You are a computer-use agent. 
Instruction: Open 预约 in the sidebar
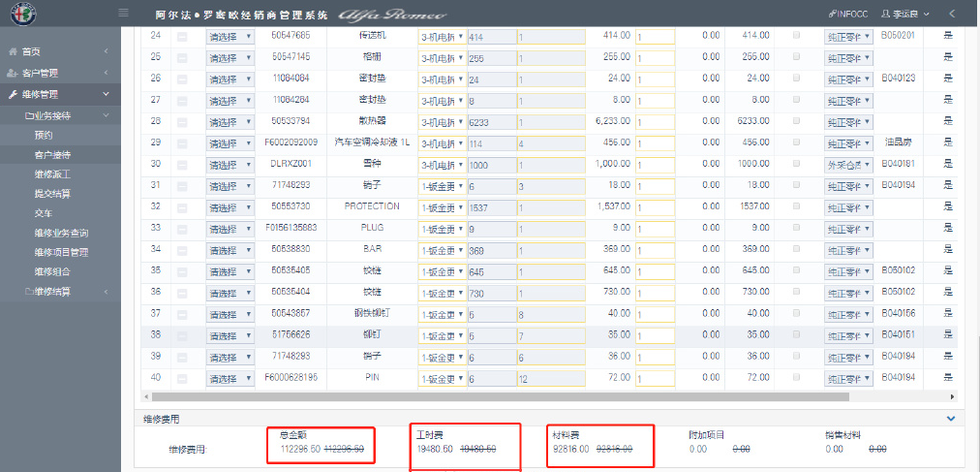coord(44,135)
